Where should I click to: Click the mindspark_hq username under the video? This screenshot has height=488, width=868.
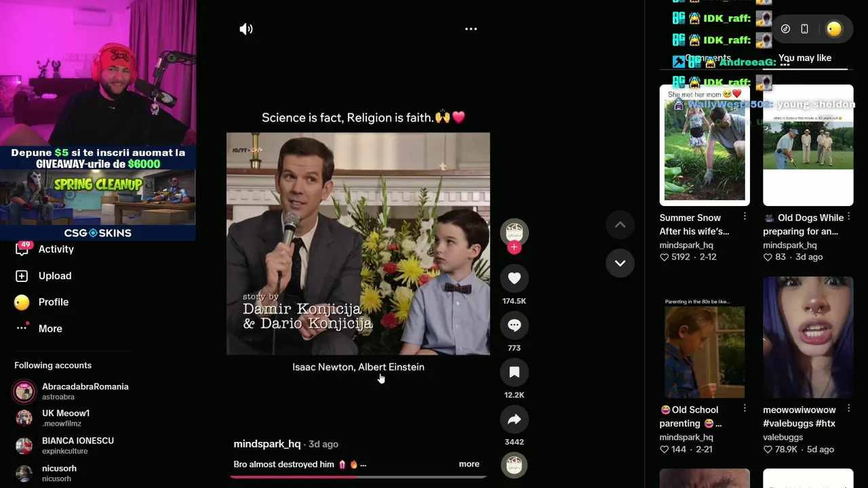coord(267,444)
